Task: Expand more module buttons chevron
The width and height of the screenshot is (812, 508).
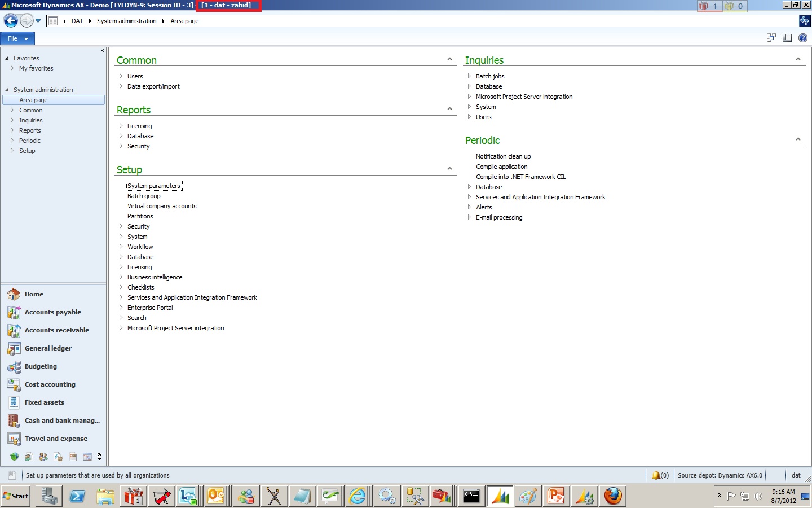Action: [99, 456]
